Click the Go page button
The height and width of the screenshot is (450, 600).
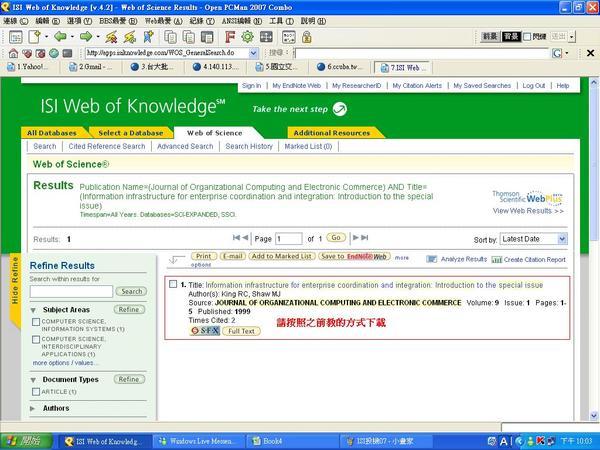(336, 238)
